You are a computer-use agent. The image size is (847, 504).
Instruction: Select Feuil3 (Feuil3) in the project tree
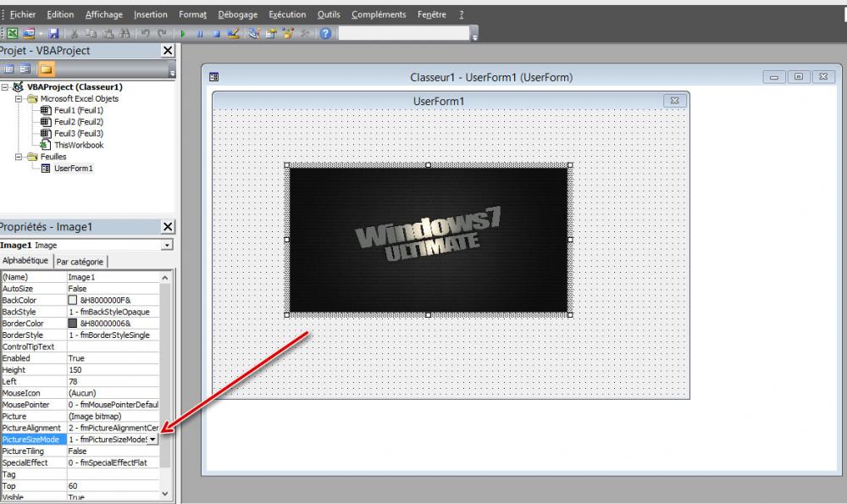(79, 134)
